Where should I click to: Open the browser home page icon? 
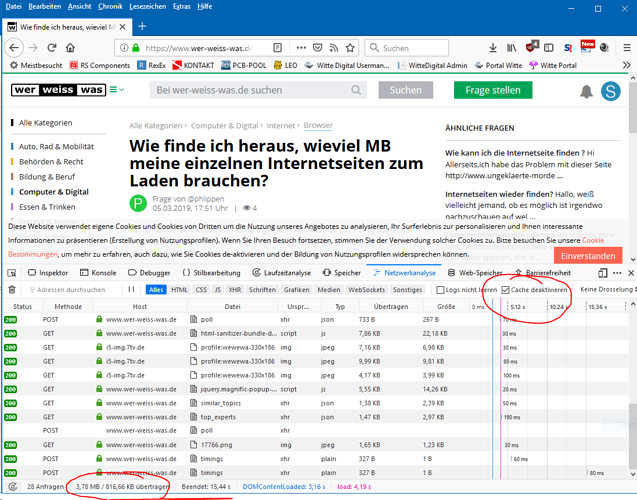tap(70, 48)
